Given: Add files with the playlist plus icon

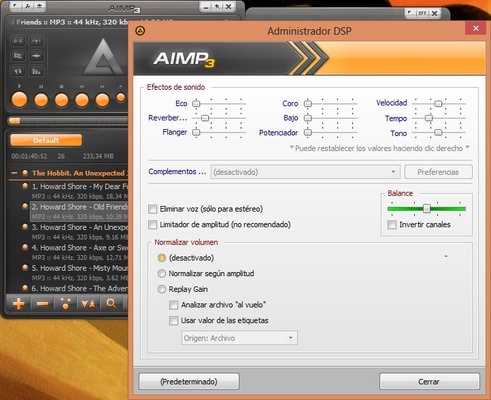Looking at the screenshot, I should pyautogui.click(x=19, y=304).
